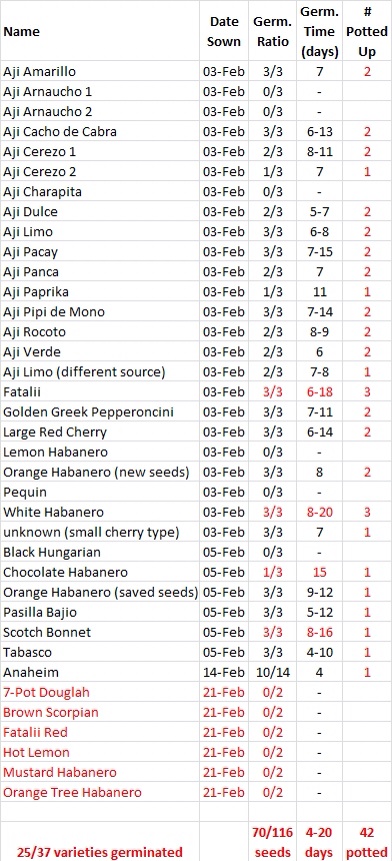Viewport: 392px width, 861px height.
Task: Select the Orange Tree Habanero cell
Action: tap(100, 792)
